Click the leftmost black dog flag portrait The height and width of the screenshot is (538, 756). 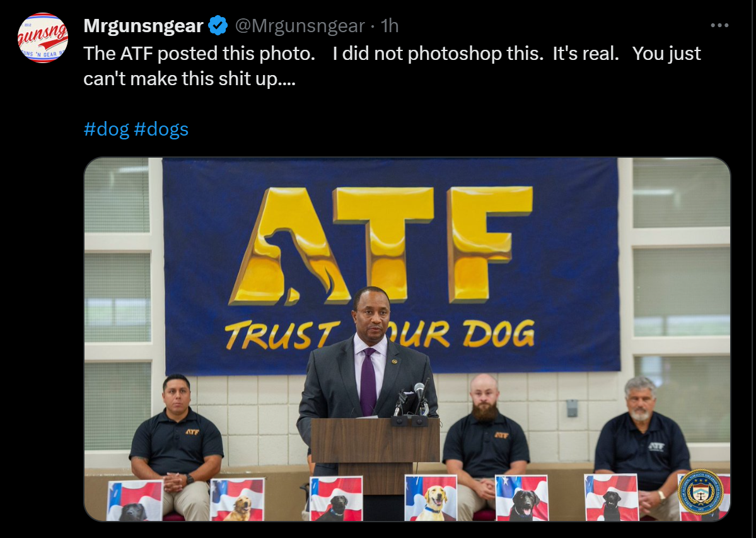[134, 500]
